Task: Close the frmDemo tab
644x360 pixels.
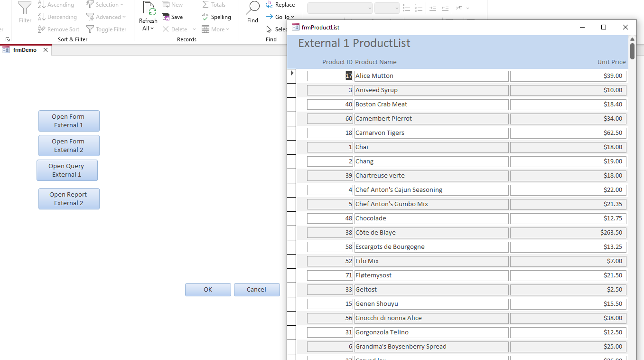Action: 46,50
